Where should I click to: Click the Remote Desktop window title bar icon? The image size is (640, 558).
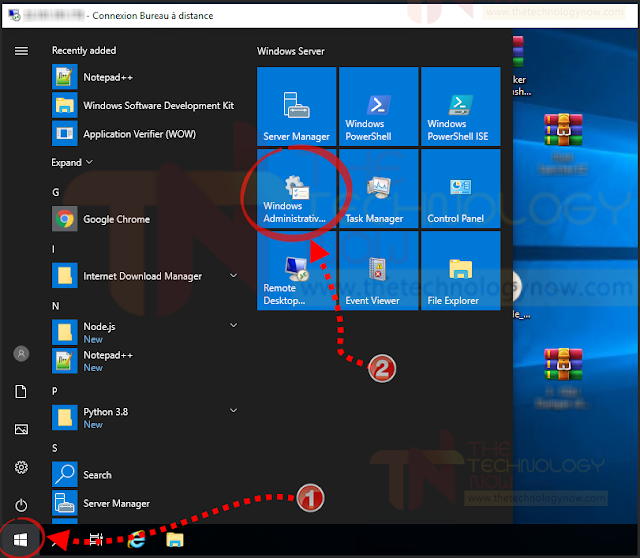(x=14, y=16)
